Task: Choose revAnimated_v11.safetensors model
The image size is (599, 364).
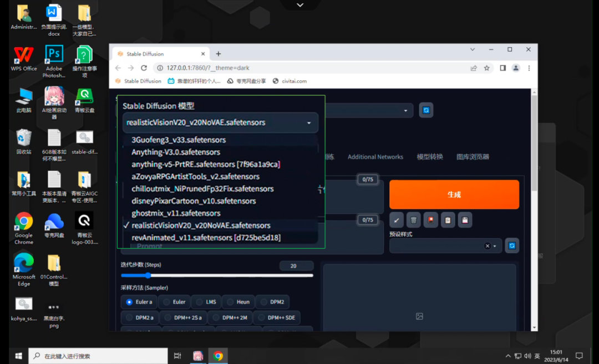Action: (220, 237)
